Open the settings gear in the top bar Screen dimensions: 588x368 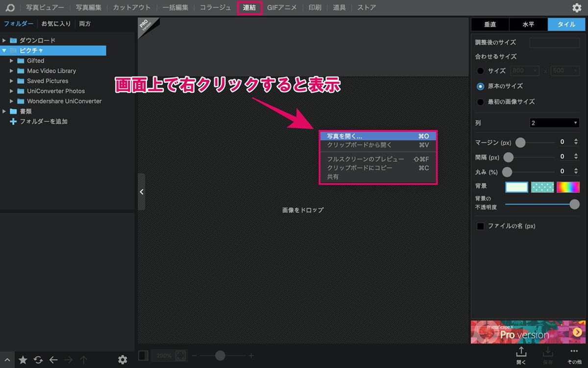pyautogui.click(x=577, y=7)
